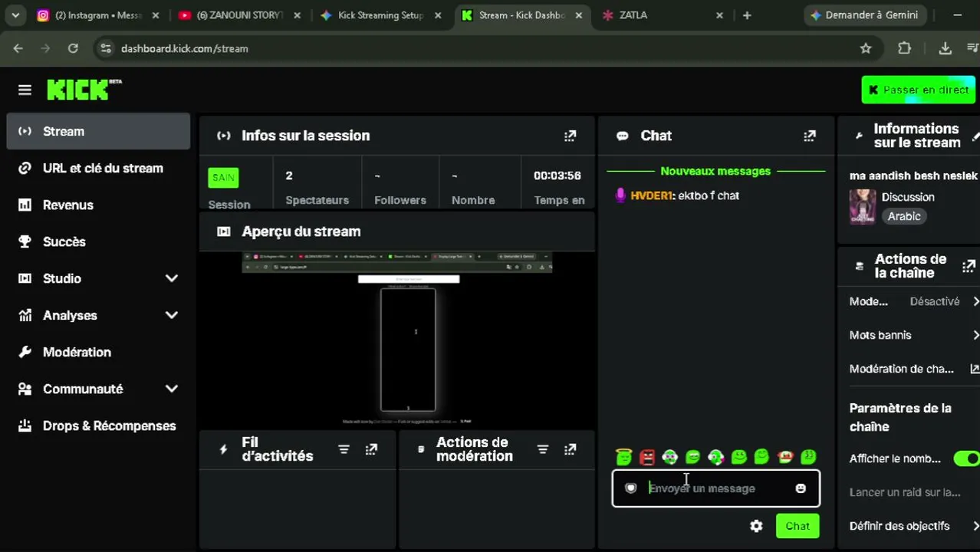Click the Passer en direct button
The height and width of the screenshot is (552, 980).
(919, 90)
